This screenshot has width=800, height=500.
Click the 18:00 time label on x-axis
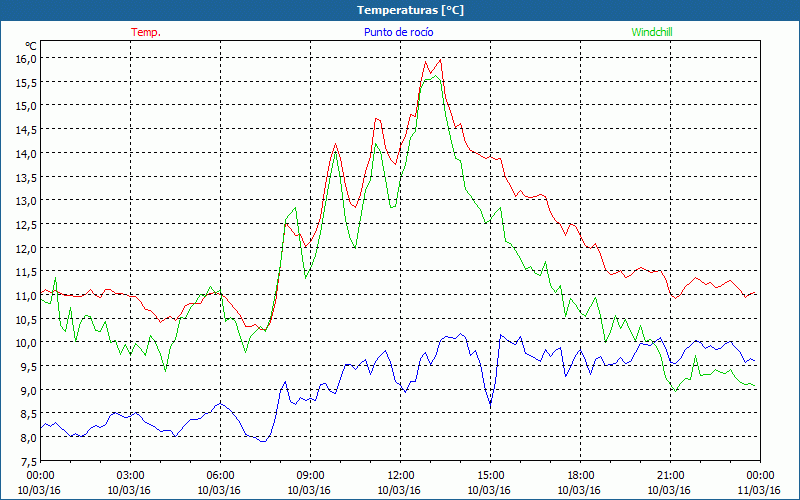click(580, 475)
